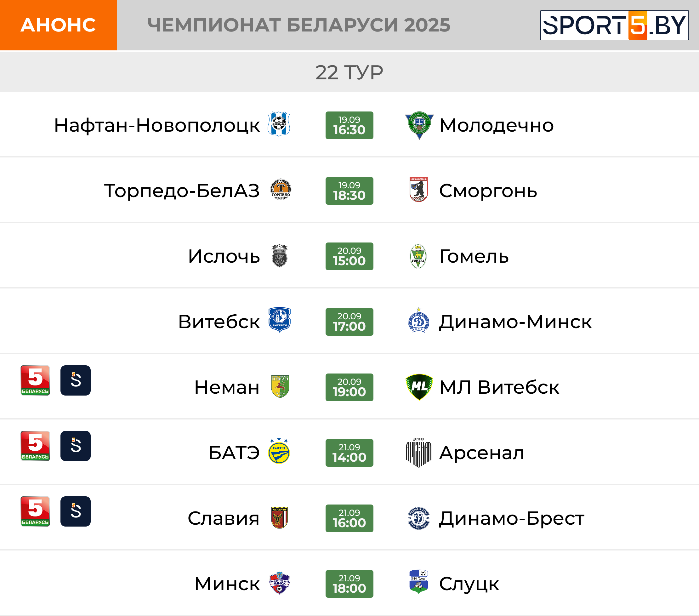Select the Торпедо-БелАЗ emblem
Viewport: 699px width, 616px height.
pyautogui.click(x=281, y=189)
